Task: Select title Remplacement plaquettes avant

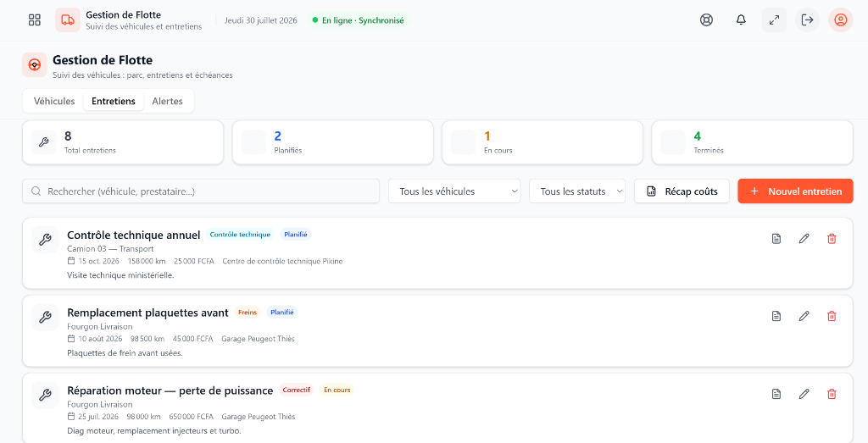Action: (x=147, y=313)
